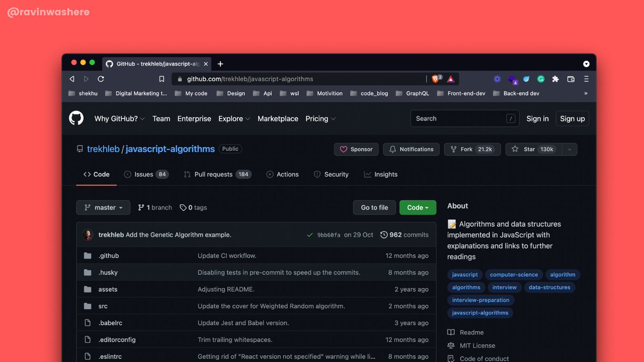Open the 962 commits history link

tap(405, 235)
